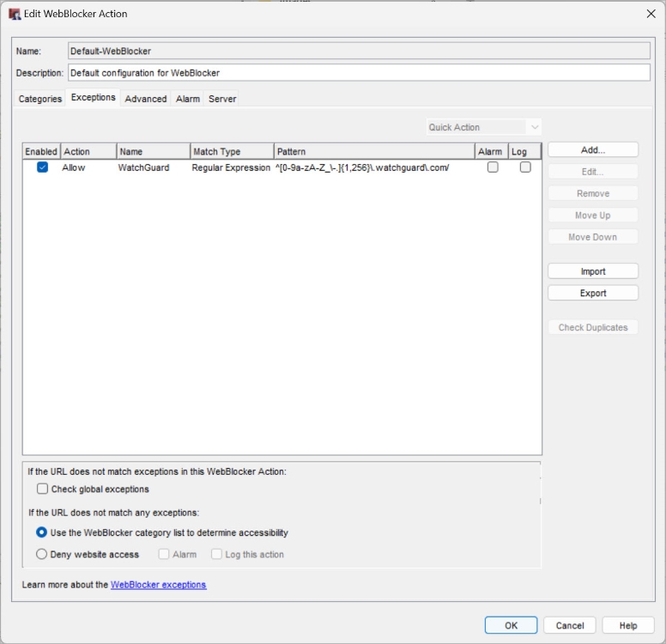Import exceptions with the Import button
This screenshot has width=666, height=644.
593,271
